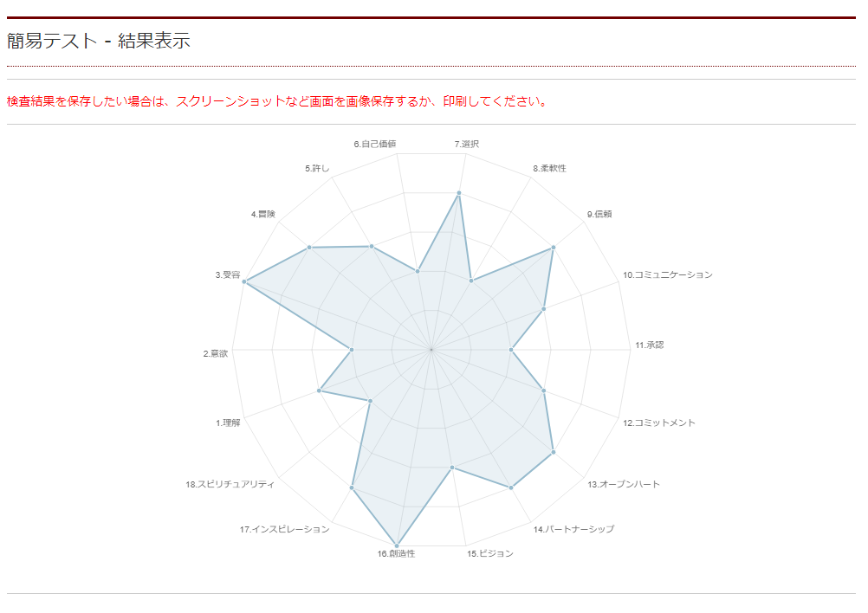Image resolution: width=868 pixels, height=613 pixels.
Task: Click the data point on the 7.選択 axis
Action: (459, 193)
